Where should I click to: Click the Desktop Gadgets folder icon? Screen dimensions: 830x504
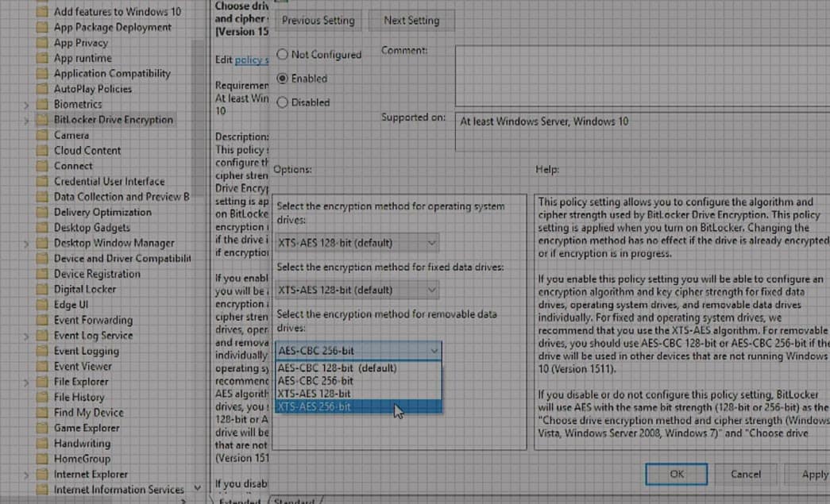click(42, 228)
